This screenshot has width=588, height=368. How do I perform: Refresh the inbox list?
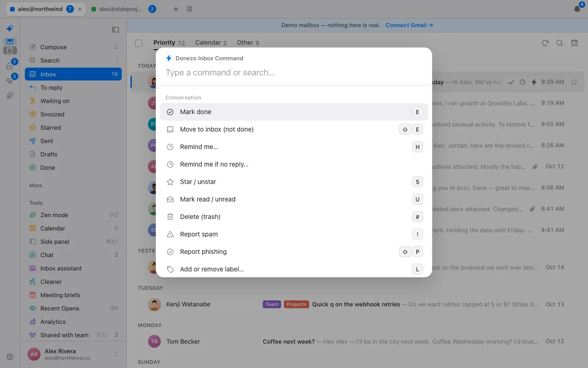tap(545, 43)
